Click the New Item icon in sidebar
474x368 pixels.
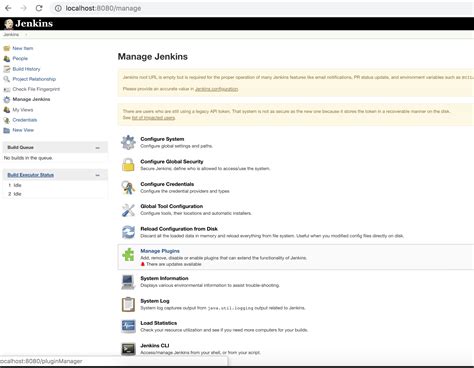click(x=7, y=48)
